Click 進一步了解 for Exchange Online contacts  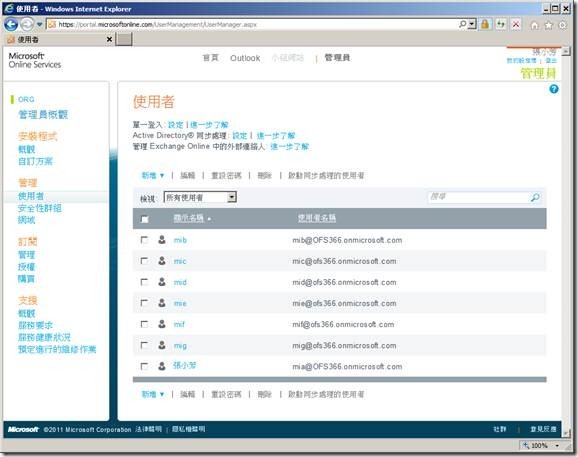pyautogui.click(x=289, y=146)
